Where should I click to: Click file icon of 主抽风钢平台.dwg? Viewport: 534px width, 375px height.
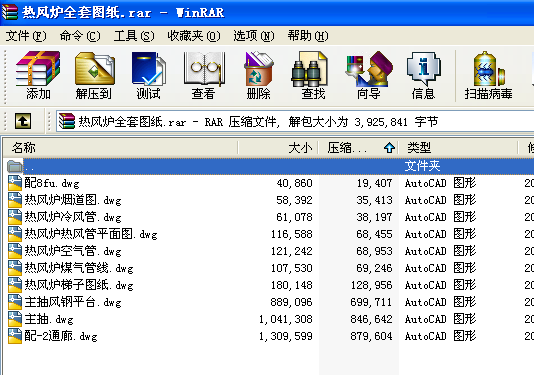click(15, 302)
